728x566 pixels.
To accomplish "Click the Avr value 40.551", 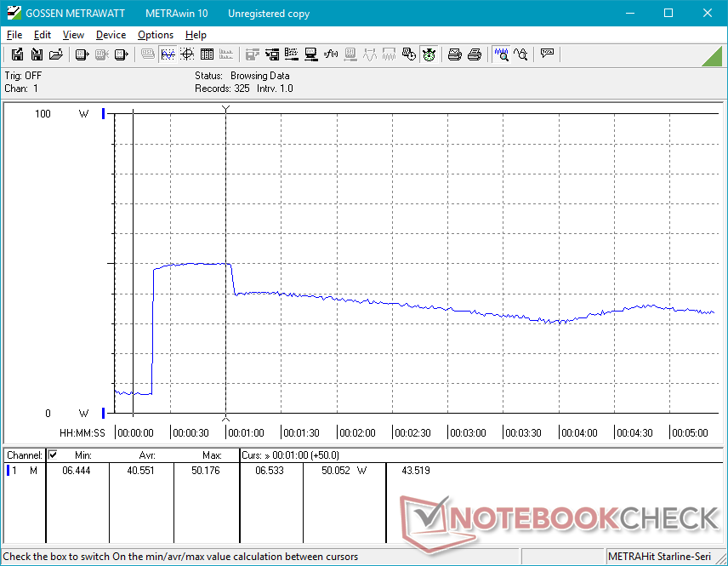I will pyautogui.click(x=140, y=471).
